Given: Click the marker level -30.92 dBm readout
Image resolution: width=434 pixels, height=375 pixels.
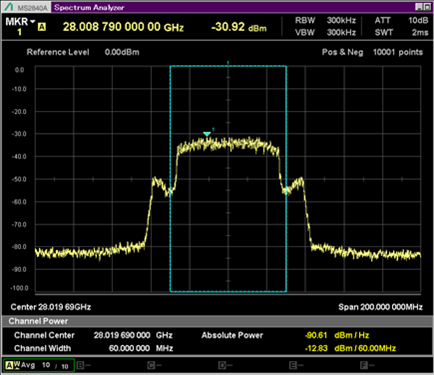Looking at the screenshot, I should [239, 27].
